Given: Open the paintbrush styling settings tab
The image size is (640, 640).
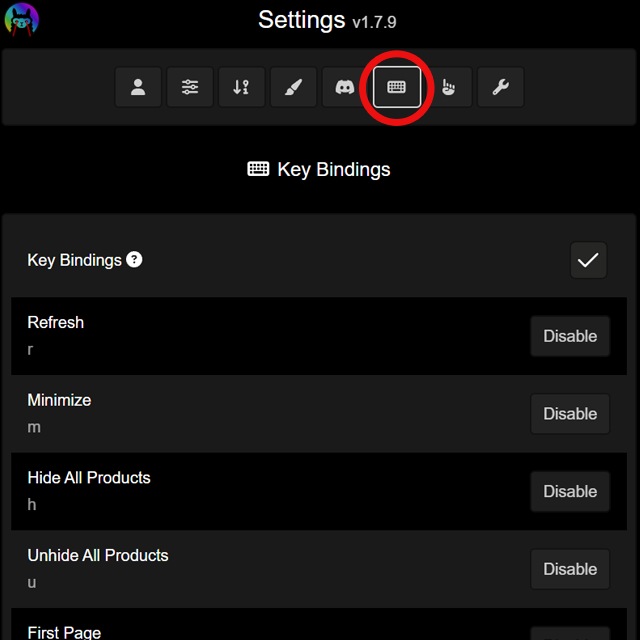Looking at the screenshot, I should pos(293,87).
